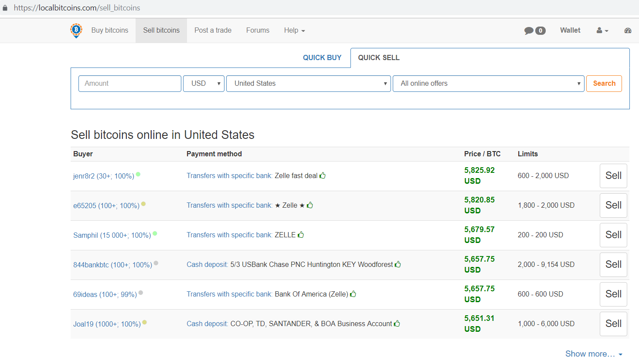Click thumbs-up icon on Bank Of America (Zelle) row
Viewport: 639px width, 364px height.
pos(353,294)
